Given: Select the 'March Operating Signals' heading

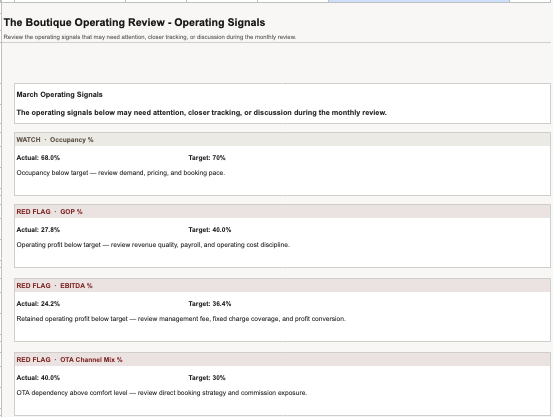Looking at the screenshot, I should (60, 95).
